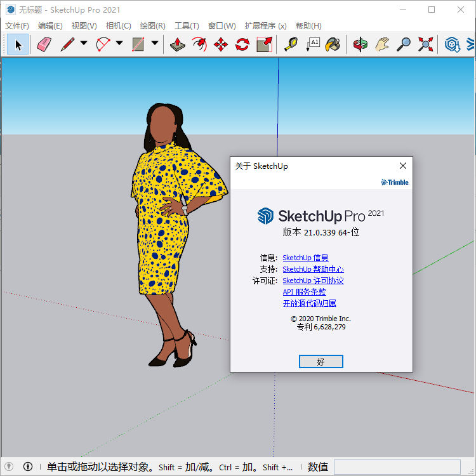Viewport: 476px width, 476px height.
Task: Activate the Line pencil tool
Action: pyautogui.click(x=68, y=44)
